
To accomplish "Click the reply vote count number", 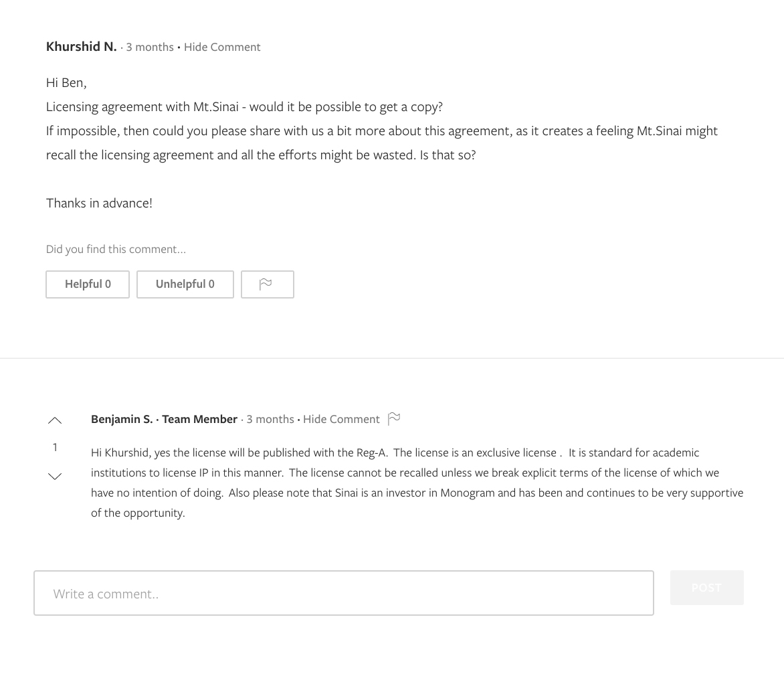I will click(x=55, y=447).
